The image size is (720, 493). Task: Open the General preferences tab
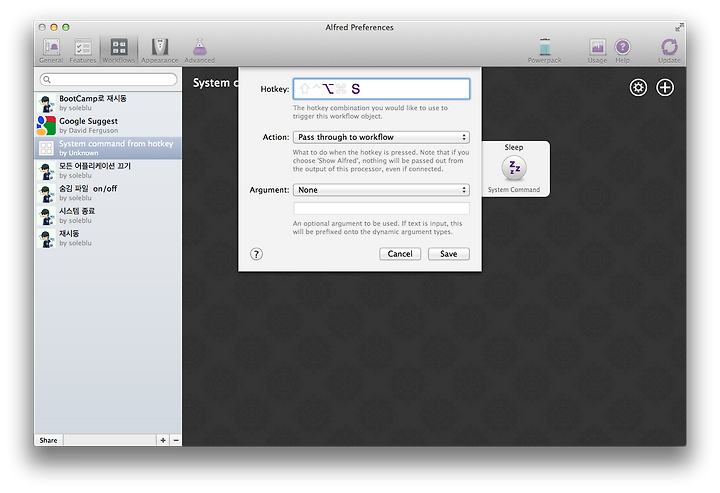[x=51, y=50]
